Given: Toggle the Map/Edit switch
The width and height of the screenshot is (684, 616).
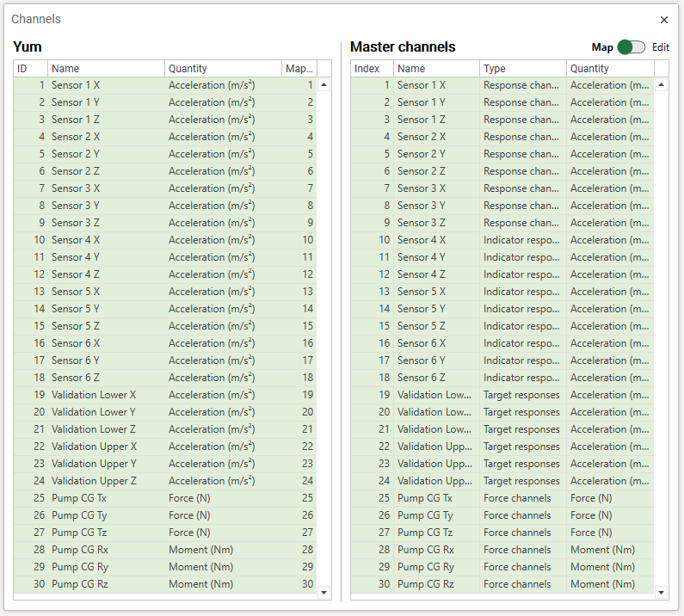Looking at the screenshot, I should click(x=631, y=47).
